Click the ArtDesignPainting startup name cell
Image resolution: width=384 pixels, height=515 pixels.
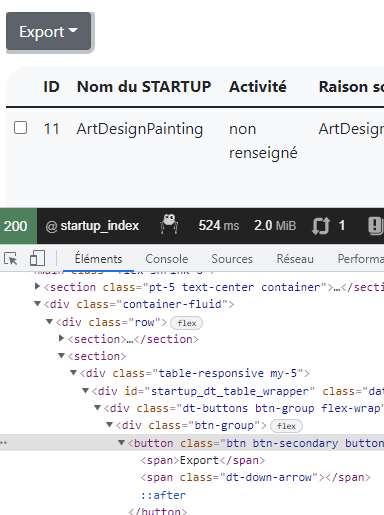coord(140,129)
